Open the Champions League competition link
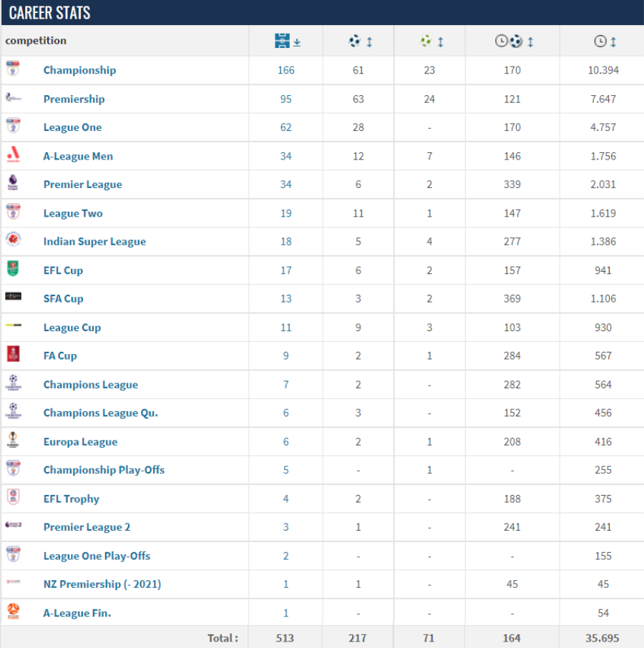The image size is (644, 648). pyautogui.click(x=90, y=385)
